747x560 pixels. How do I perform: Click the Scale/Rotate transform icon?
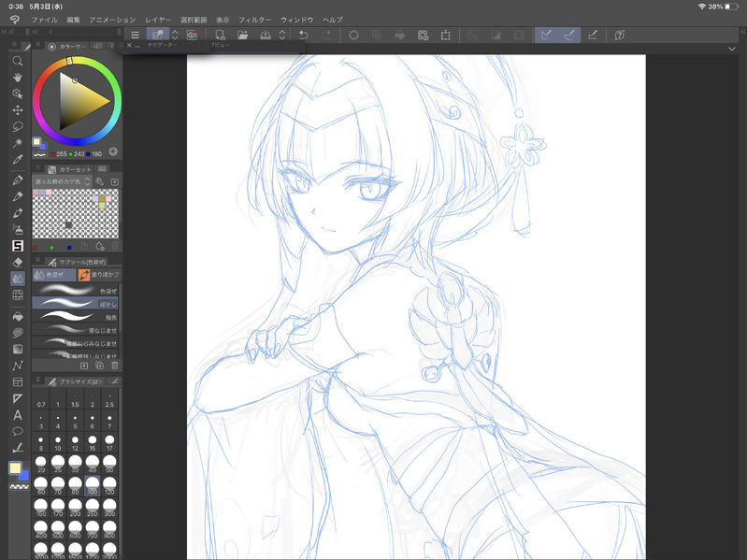point(445,35)
